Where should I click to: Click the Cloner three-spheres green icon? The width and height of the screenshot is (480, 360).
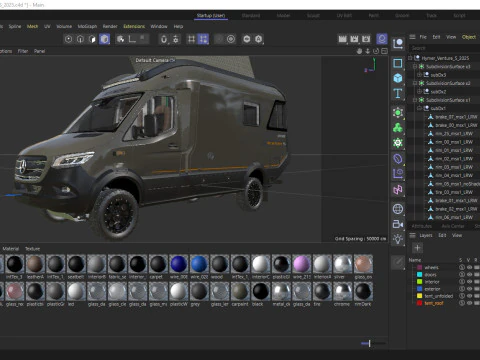pos(398,128)
